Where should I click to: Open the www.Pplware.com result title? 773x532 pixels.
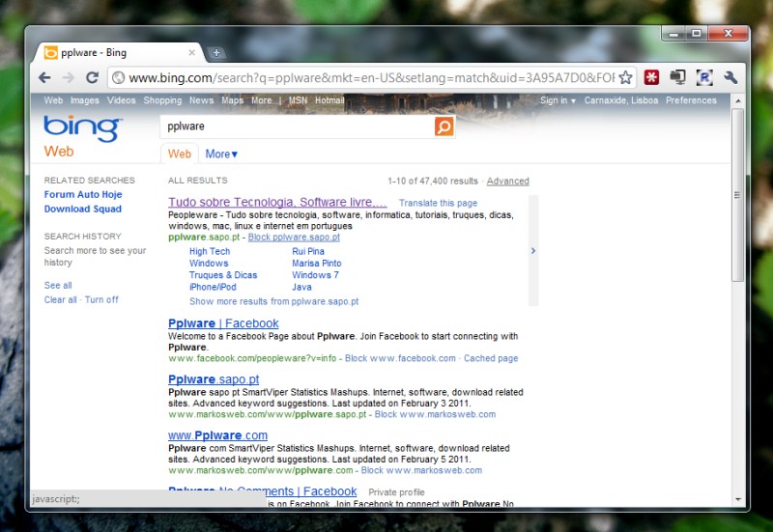(x=218, y=435)
